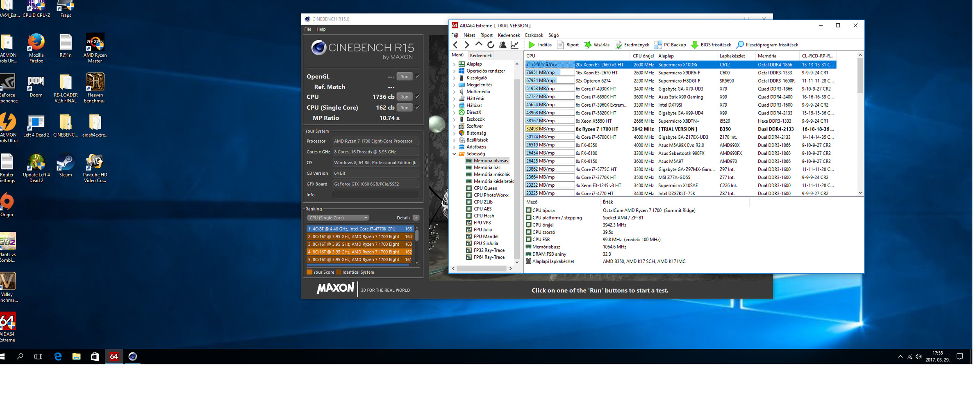The height and width of the screenshot is (414, 980).
Task: Expand Megjelenítés tree node
Action: [x=454, y=85]
